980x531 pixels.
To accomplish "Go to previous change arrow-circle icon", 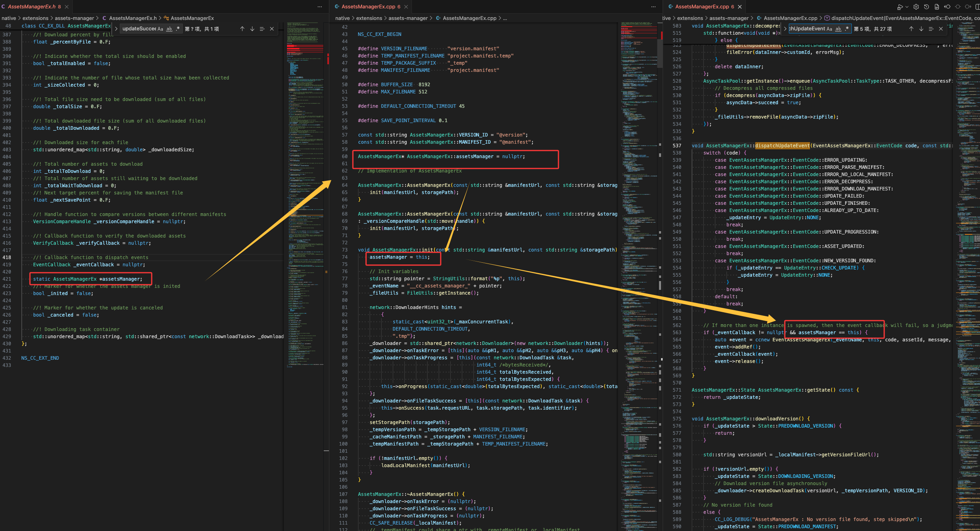I will pyautogui.click(x=947, y=7).
